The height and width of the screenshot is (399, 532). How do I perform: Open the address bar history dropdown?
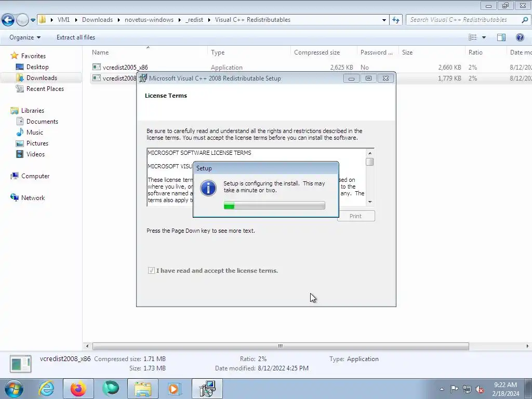[384, 20]
